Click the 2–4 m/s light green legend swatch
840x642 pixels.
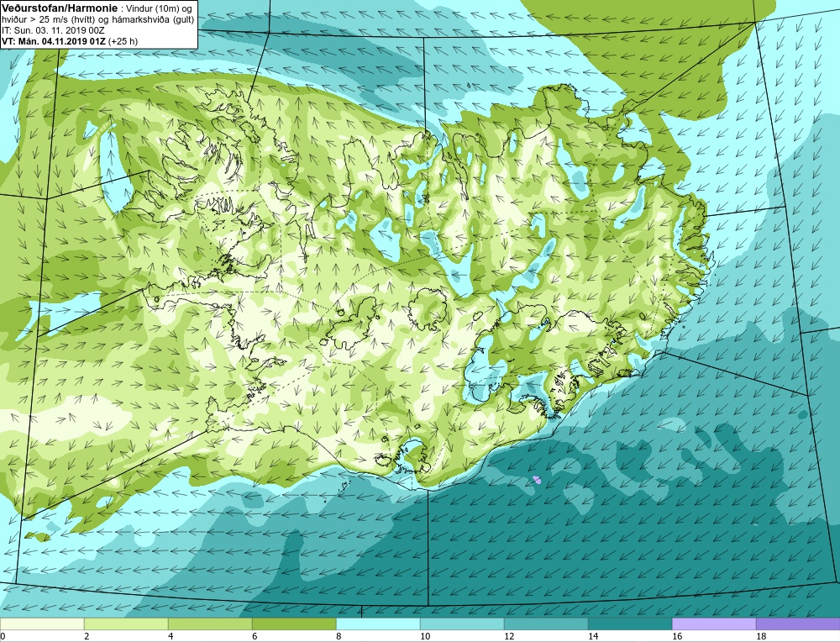pyautogui.click(x=126, y=624)
